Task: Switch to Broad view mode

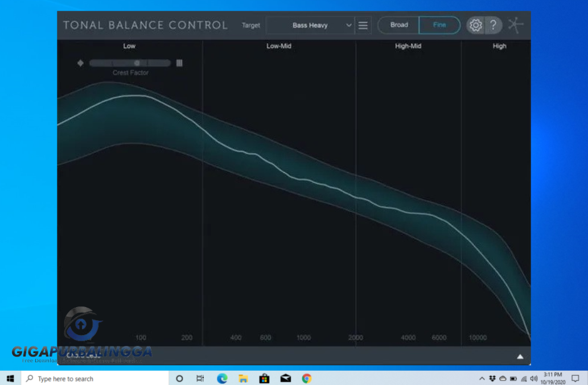Action: 398,25
